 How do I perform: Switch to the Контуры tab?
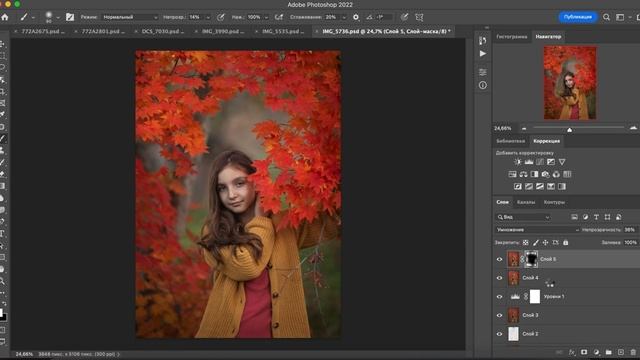554,202
